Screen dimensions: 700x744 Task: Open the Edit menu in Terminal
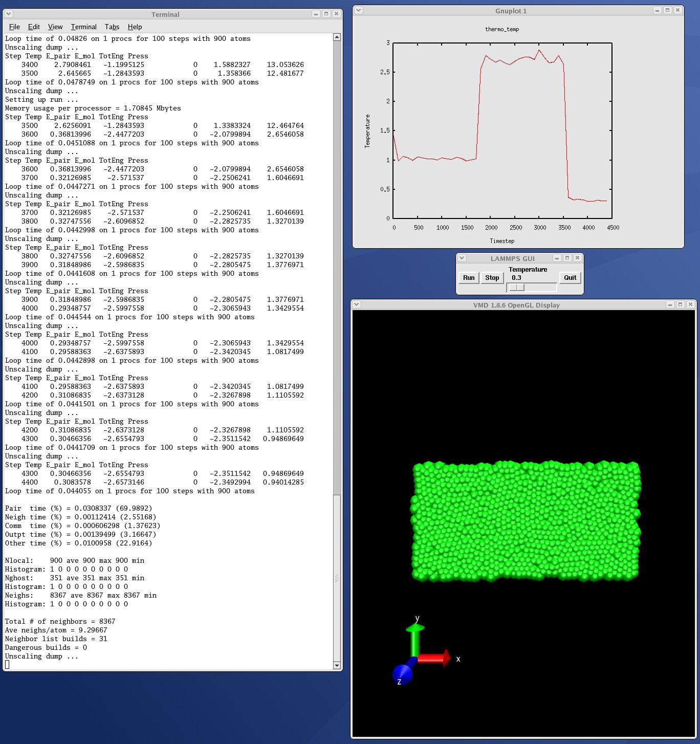(34, 27)
